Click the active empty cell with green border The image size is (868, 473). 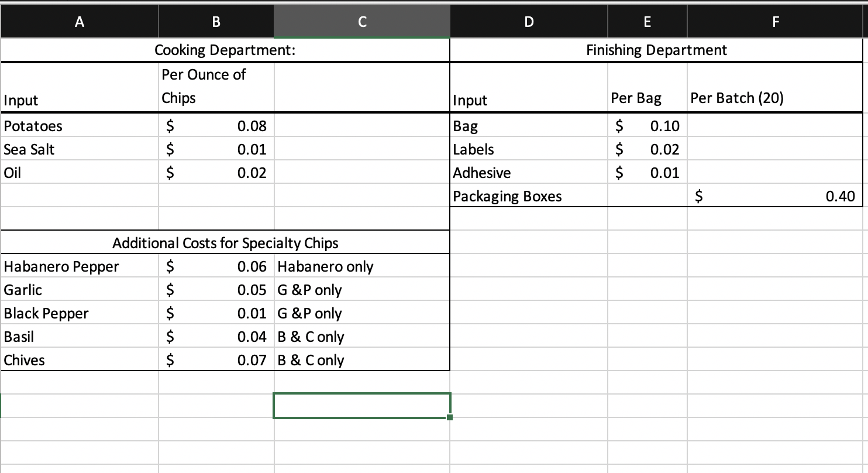point(362,406)
